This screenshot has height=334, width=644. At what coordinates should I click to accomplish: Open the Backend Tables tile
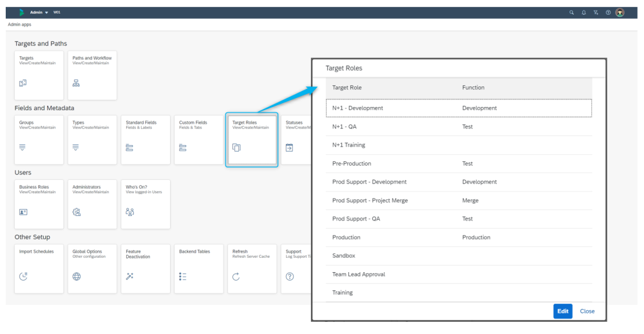tap(199, 269)
